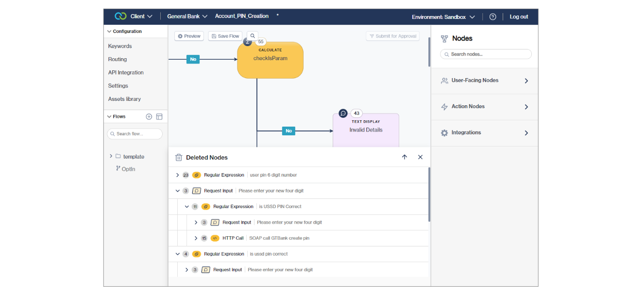Click the Nodes panel hierarchy icon
Image resolution: width=644 pixels, height=293 pixels.
click(x=444, y=38)
